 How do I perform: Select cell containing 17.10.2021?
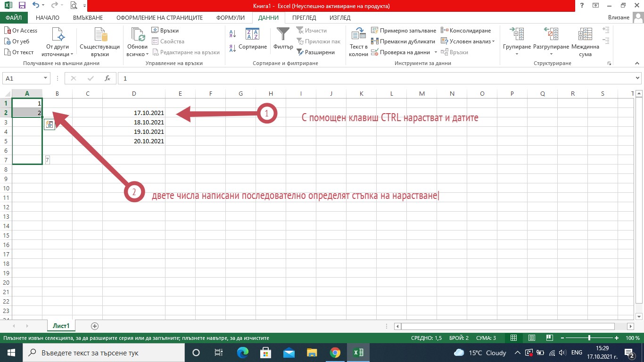click(x=134, y=113)
